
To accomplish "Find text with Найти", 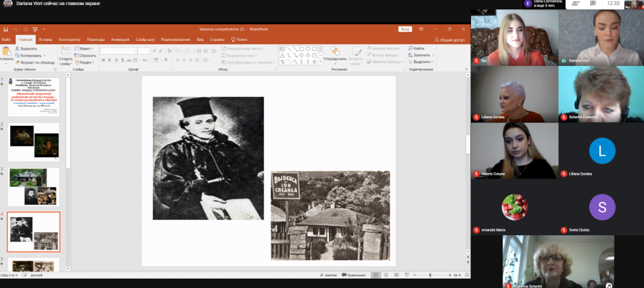I will coord(416,48).
